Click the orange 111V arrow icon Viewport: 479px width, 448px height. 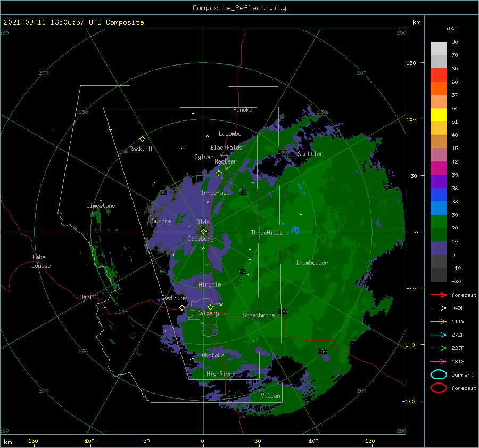coord(439,321)
